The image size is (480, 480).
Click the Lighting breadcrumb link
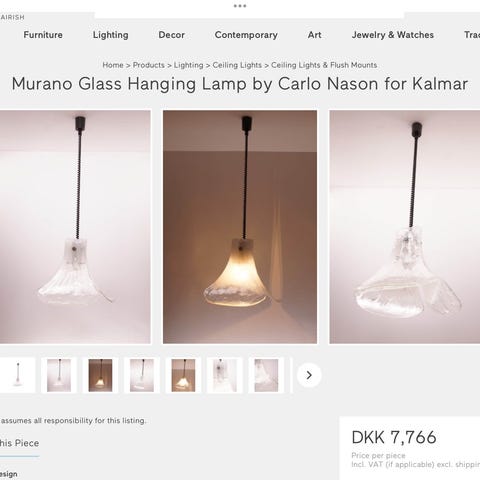[188, 65]
